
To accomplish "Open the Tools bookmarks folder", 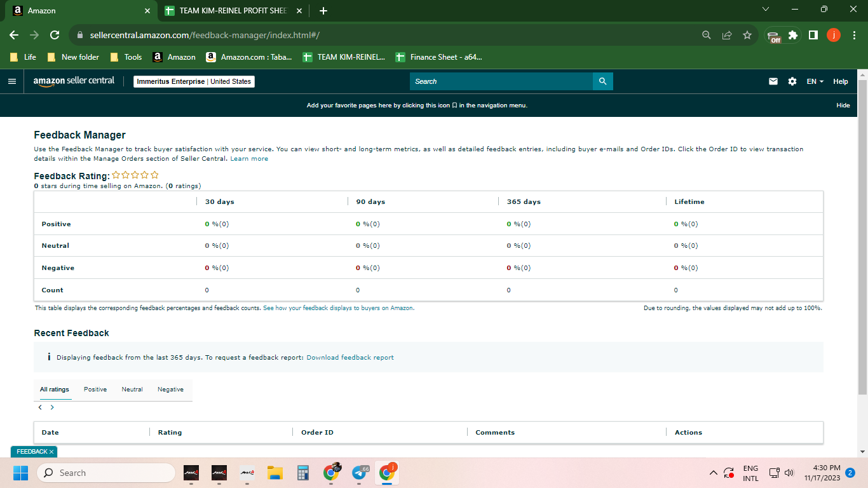I will (x=126, y=57).
